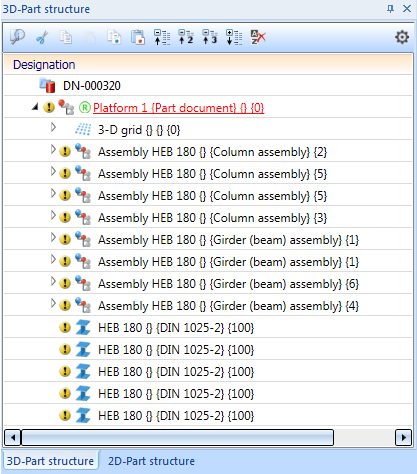Switch to 2D-Part structure tab
Viewport: 417px width, 474px height.
[151, 461]
